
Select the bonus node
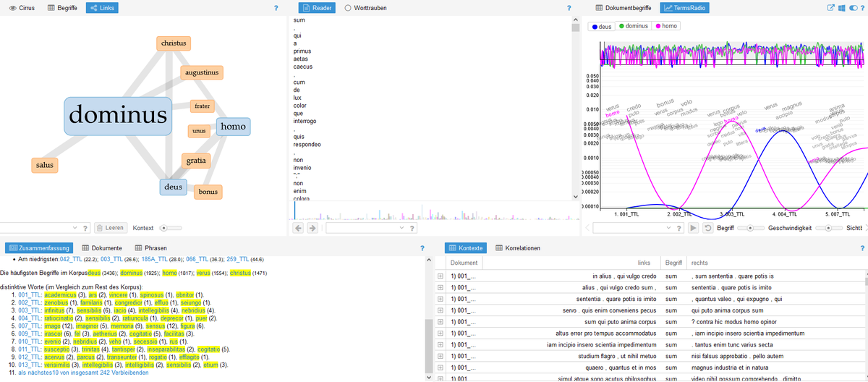click(x=208, y=192)
